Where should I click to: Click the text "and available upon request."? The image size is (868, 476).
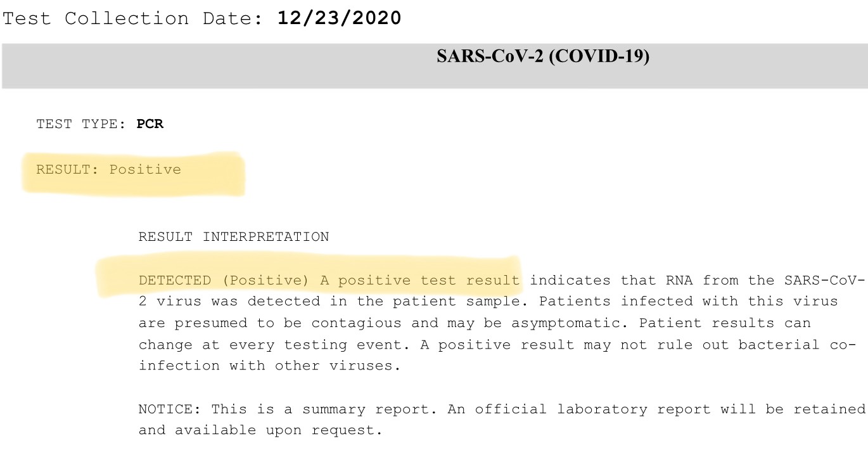[x=260, y=430]
